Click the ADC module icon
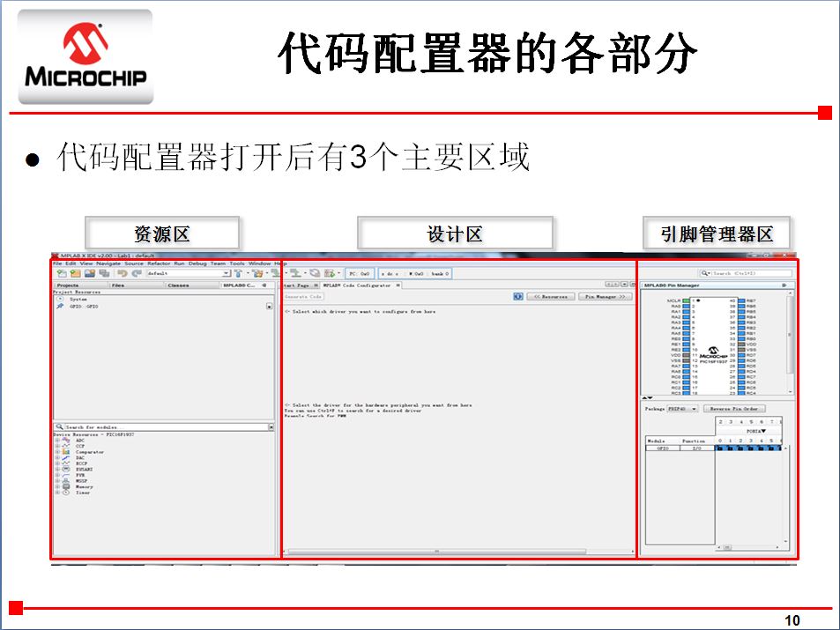The image size is (840, 630). pos(66,441)
